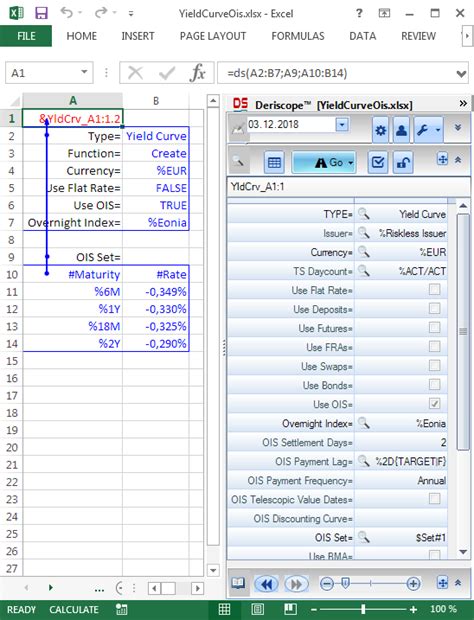Click the magnifier next to OIS Payment Lag=

(363, 461)
